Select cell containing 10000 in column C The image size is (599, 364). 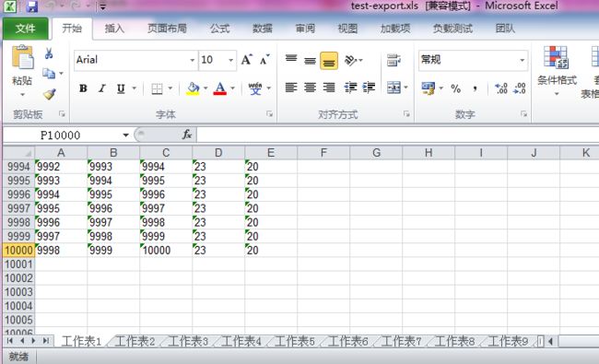pyautogui.click(x=166, y=250)
